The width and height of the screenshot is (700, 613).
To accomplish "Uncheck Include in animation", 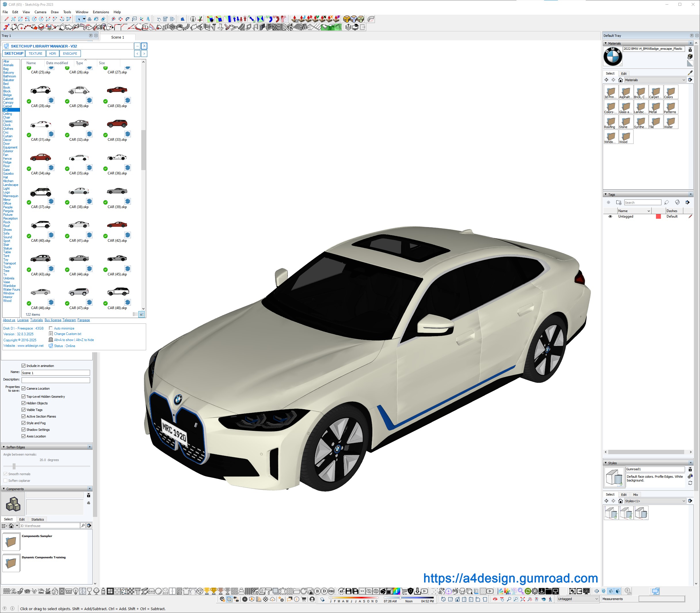I will pos(24,366).
